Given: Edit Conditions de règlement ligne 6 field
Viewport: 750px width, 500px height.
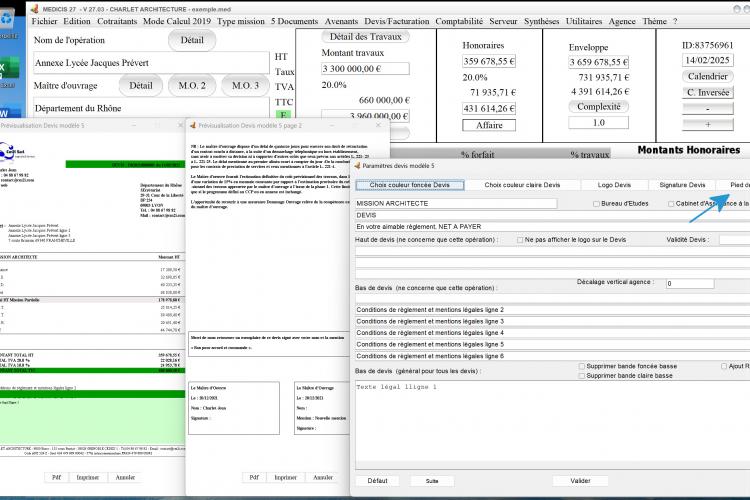Looking at the screenshot, I should coord(552,356).
